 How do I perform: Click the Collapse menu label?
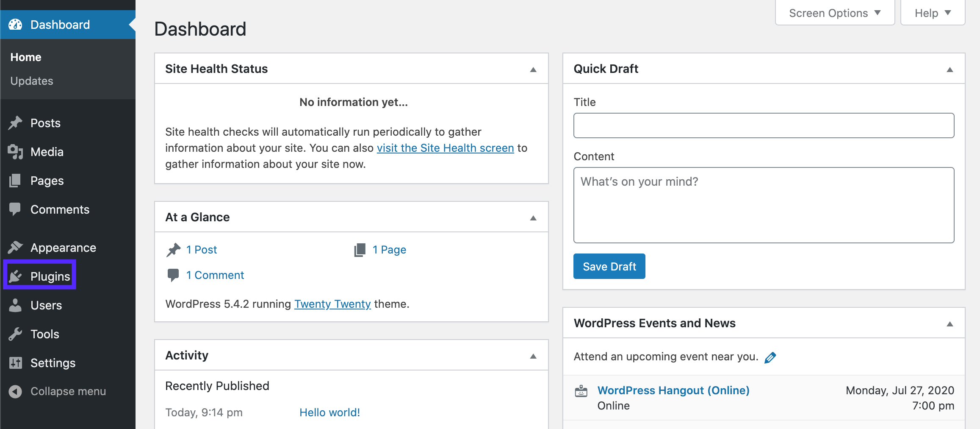(68, 391)
